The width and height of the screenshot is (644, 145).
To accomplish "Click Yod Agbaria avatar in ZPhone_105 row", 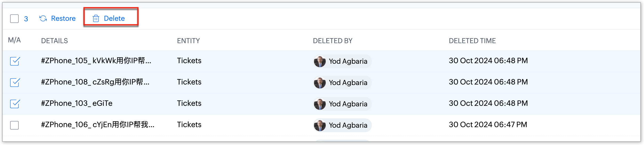I will [x=320, y=61].
